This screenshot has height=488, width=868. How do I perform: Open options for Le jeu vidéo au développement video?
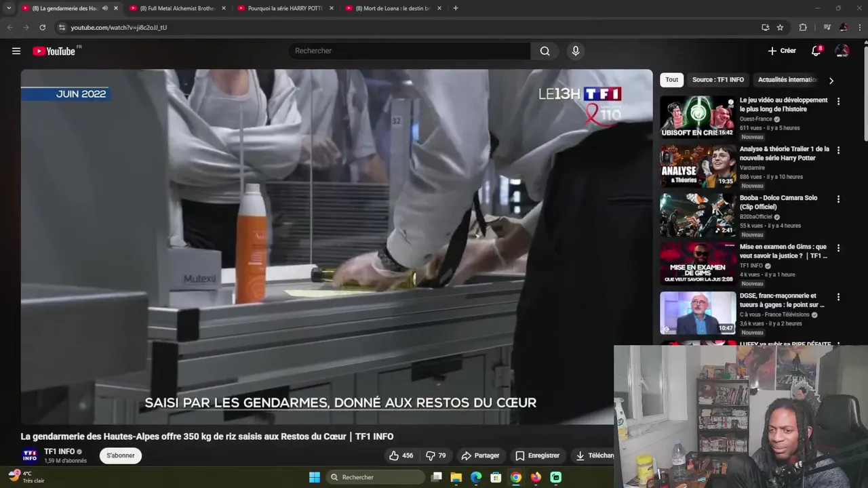pyautogui.click(x=838, y=102)
